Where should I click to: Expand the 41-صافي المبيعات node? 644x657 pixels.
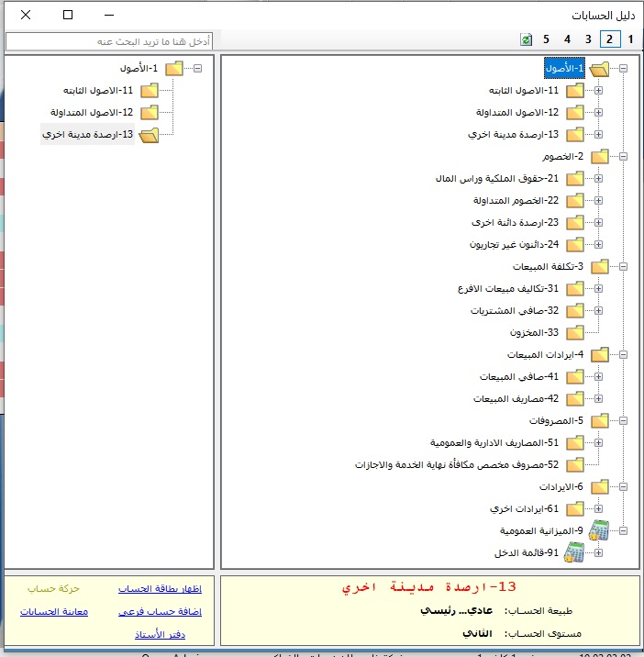[x=599, y=377]
